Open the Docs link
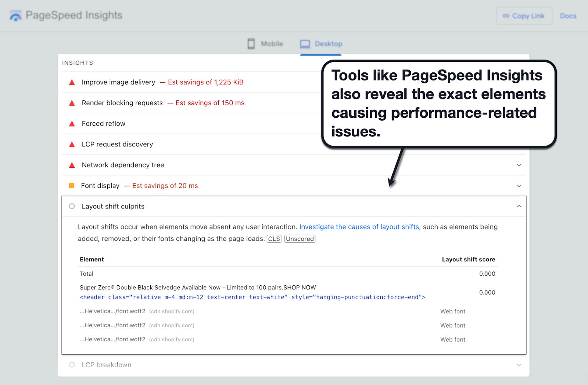Image resolution: width=588 pixels, height=385 pixels. coord(568,16)
